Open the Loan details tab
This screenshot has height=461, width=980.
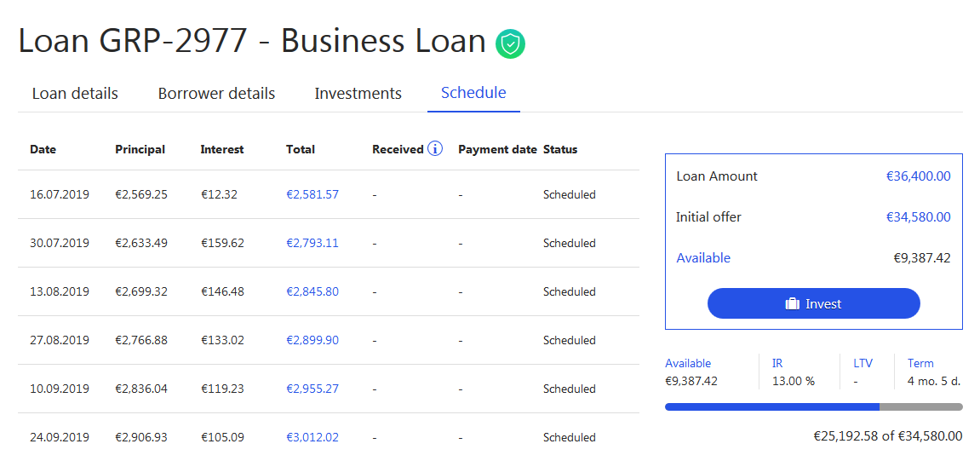pyautogui.click(x=75, y=94)
